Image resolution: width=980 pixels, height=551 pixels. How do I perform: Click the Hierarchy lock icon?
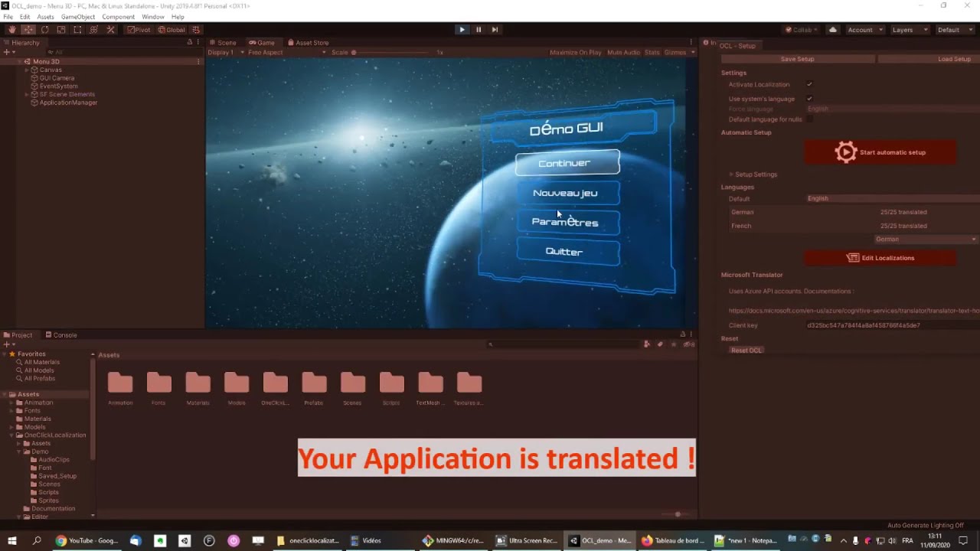[x=190, y=42]
